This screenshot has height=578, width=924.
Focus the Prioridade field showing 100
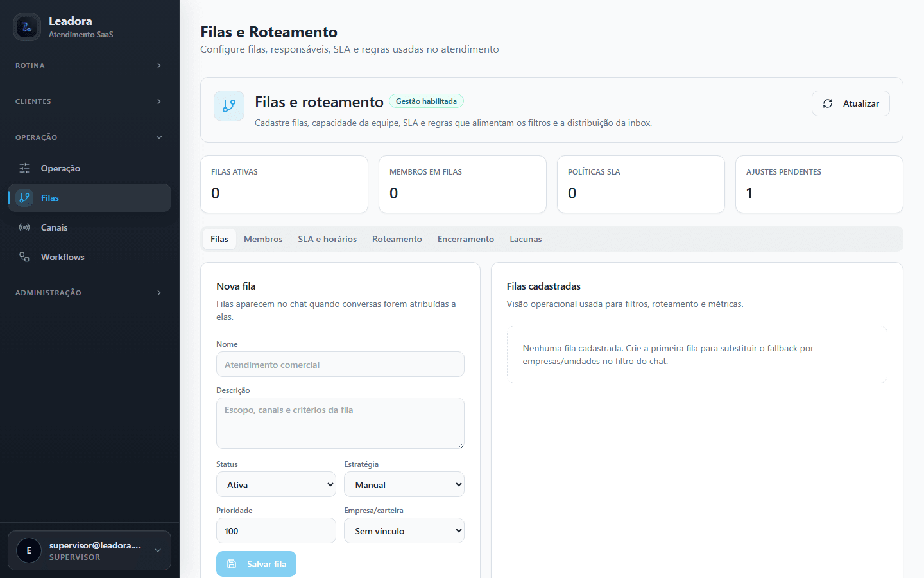click(276, 531)
